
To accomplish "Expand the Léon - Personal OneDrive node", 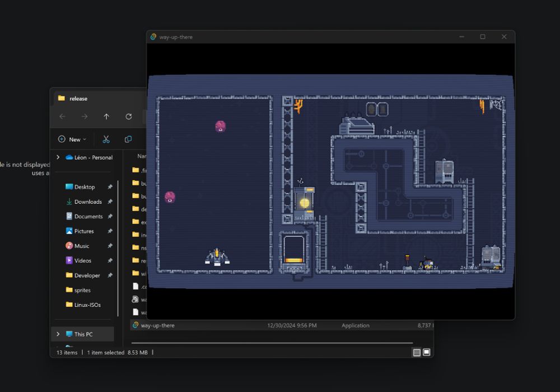I will coord(58,157).
